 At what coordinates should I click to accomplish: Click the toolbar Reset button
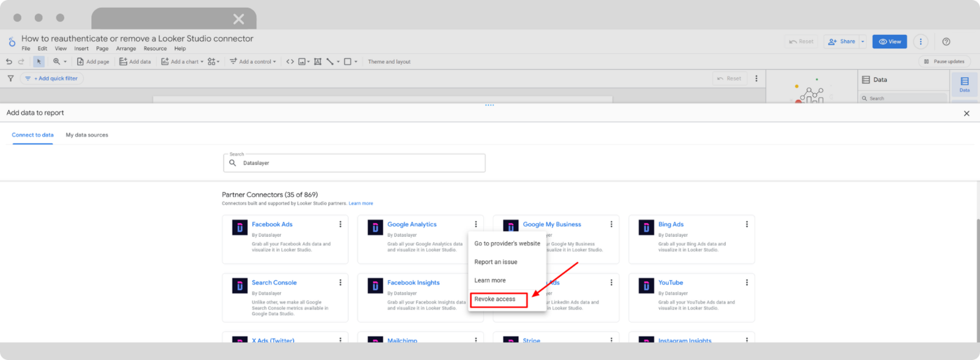[801, 42]
